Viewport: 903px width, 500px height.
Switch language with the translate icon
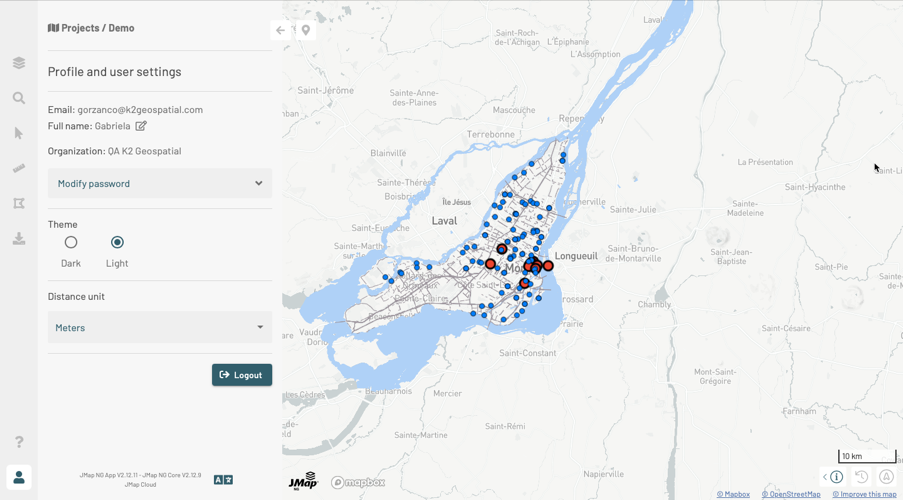[223, 480]
